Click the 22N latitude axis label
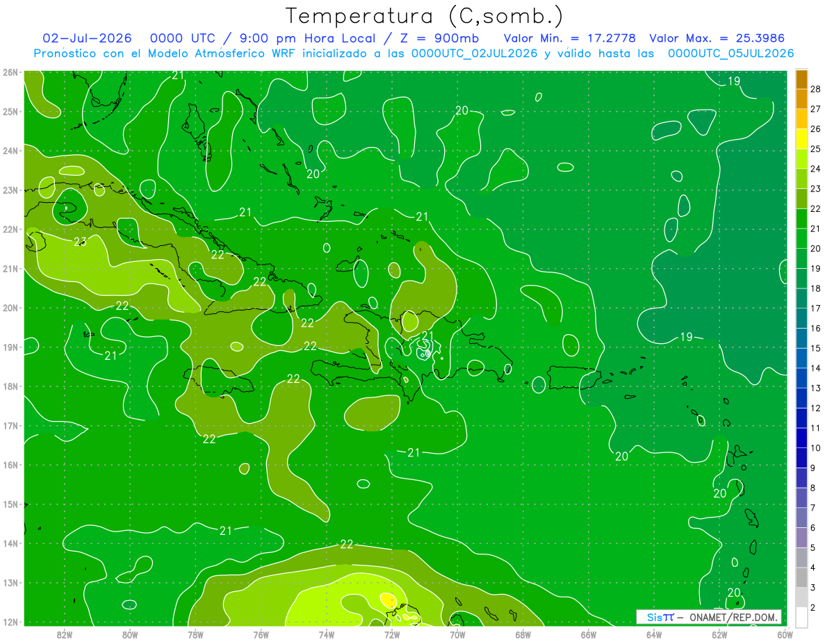 (x=10, y=229)
